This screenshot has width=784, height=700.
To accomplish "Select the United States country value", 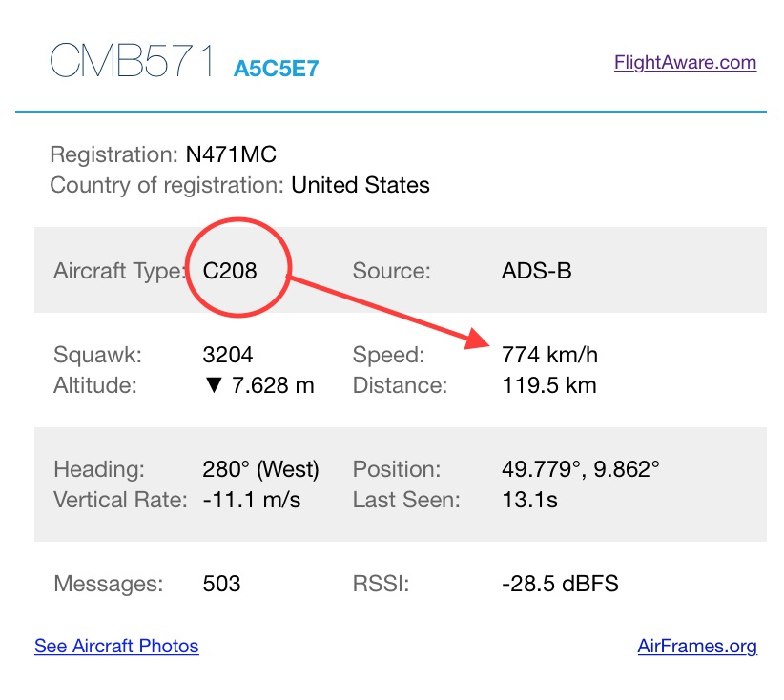I will (361, 185).
